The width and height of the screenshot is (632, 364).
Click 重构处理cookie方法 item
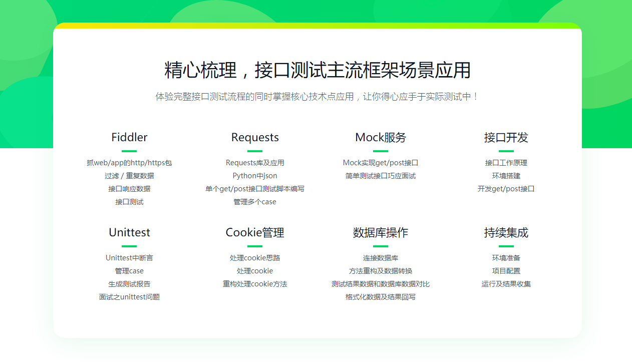255,284
